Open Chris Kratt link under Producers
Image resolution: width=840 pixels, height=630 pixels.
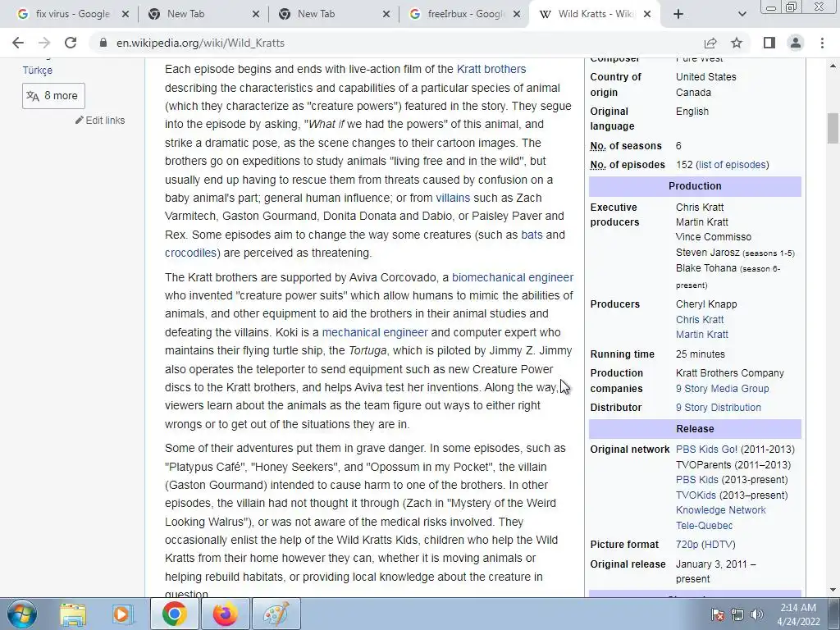click(x=700, y=320)
